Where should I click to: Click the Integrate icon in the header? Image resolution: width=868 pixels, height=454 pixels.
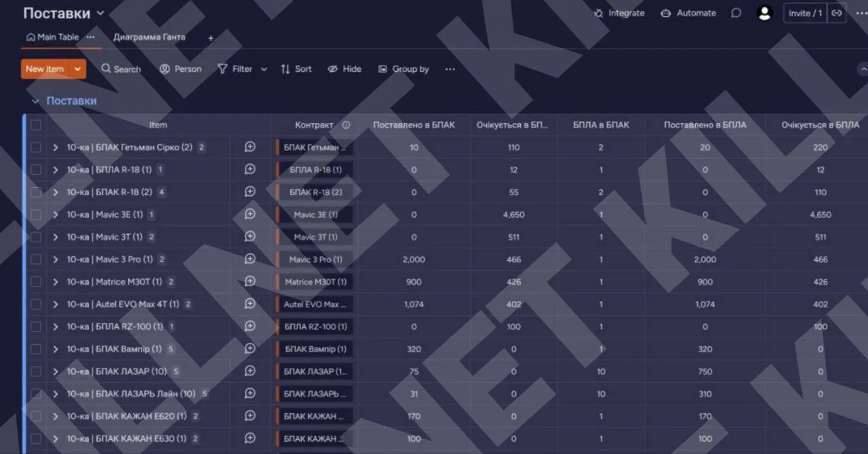(x=598, y=13)
